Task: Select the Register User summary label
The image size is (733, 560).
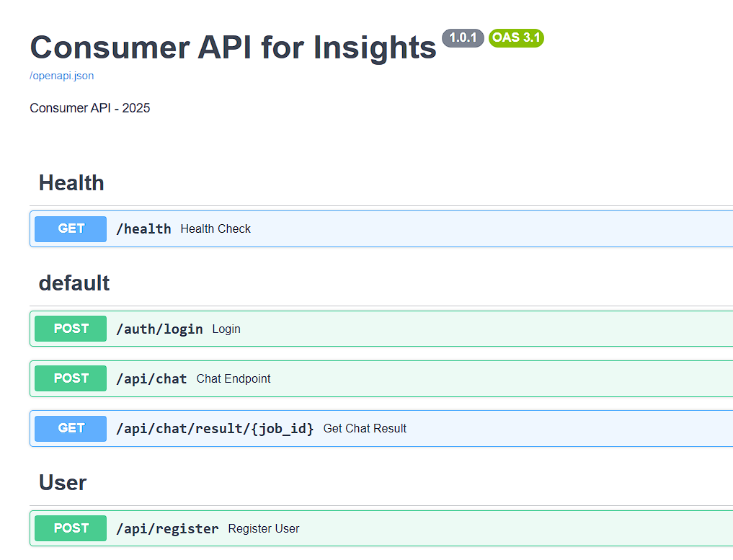Action: (263, 528)
